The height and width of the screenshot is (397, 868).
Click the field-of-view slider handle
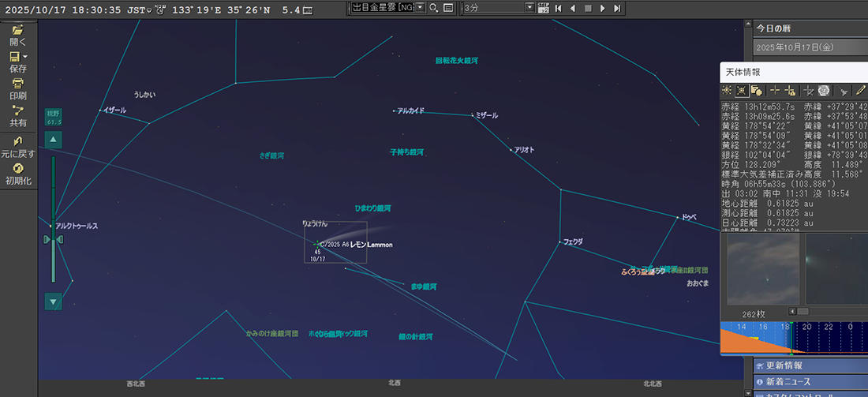(53, 238)
